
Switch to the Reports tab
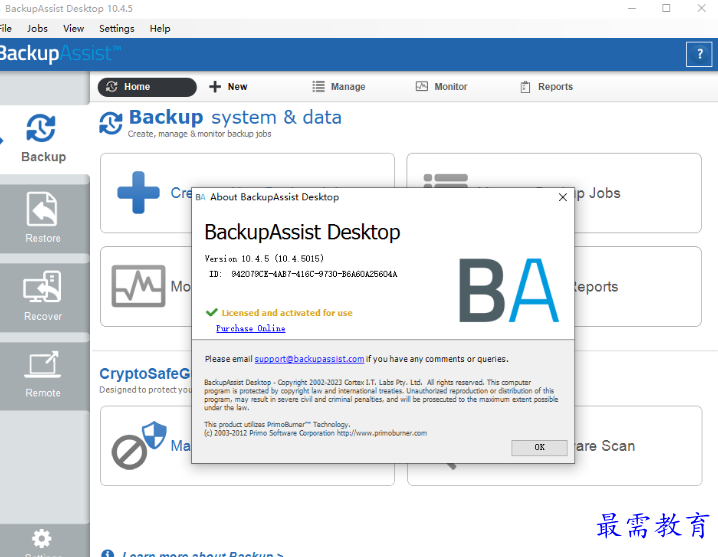tap(546, 87)
